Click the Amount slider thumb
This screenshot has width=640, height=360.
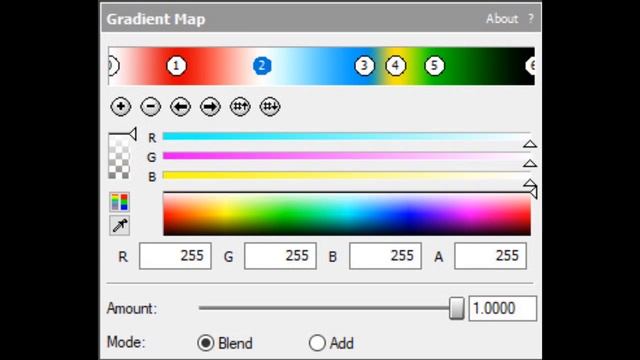(456, 308)
